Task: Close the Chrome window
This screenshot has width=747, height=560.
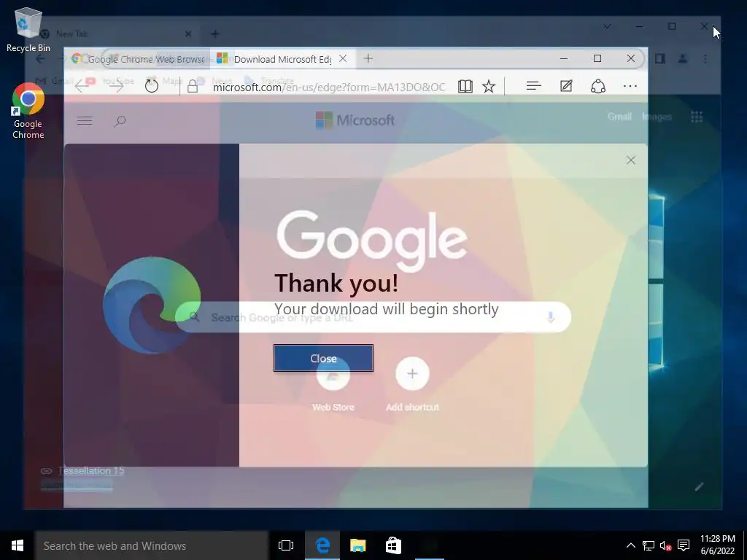Action: (704, 26)
